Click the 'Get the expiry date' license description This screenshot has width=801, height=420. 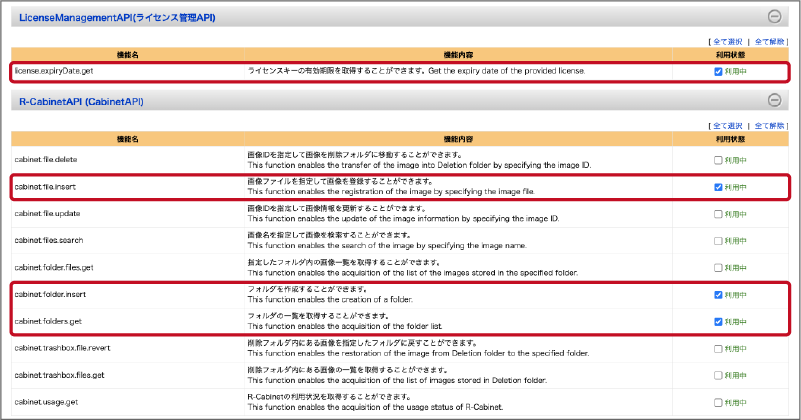506,71
